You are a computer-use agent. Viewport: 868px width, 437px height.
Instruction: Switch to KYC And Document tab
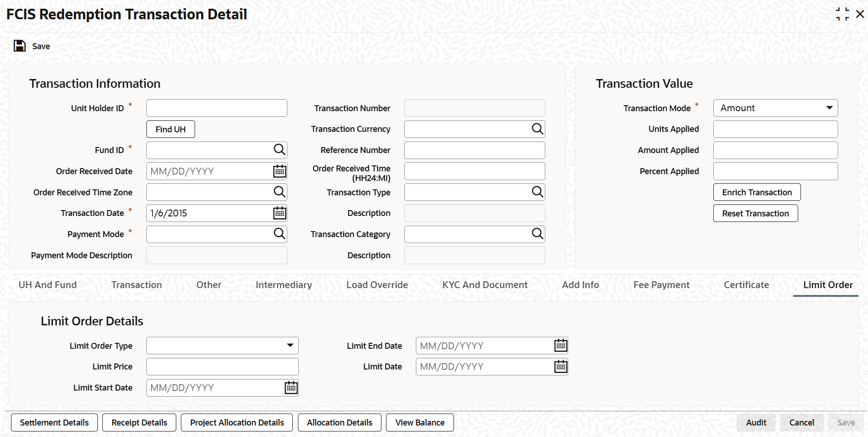click(485, 285)
